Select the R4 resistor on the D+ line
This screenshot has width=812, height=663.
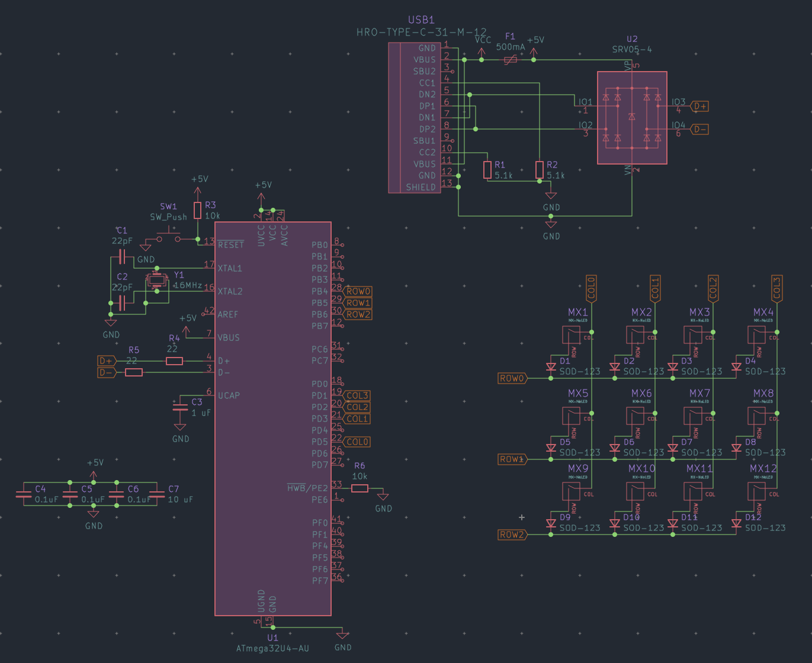point(174,361)
